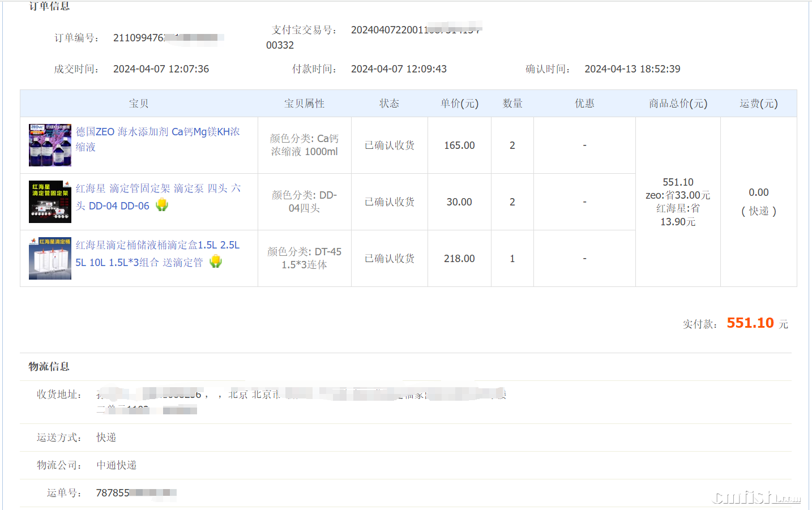This screenshot has width=812, height=510.
Task: Click the 运单号 tracking number starting 787855
Action: tap(136, 493)
